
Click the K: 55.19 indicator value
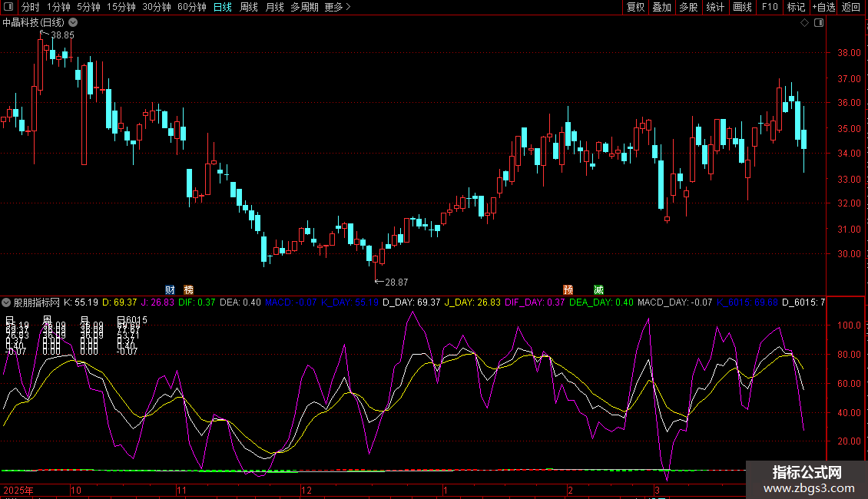pos(81,302)
